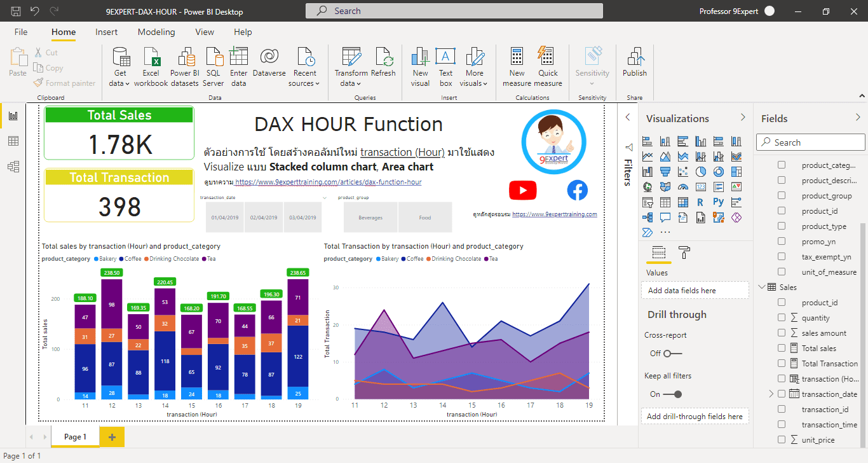868x463 pixels.
Task: Click the Publish button
Action: [634, 64]
